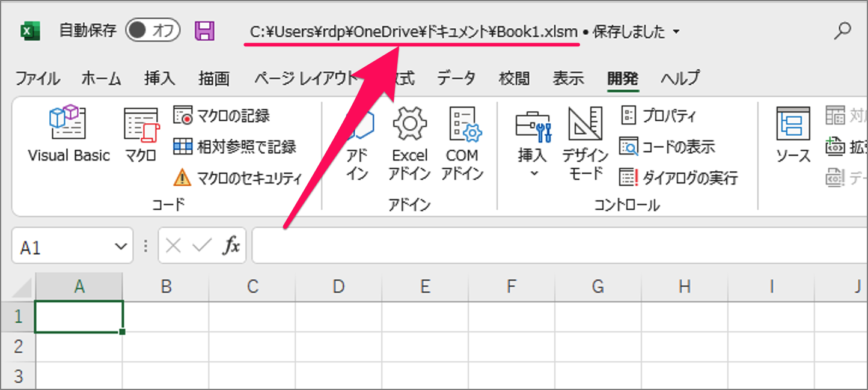Screen dimensions: 868x390
Task: Click the formula bar enter checkmark
Action: pos(203,246)
